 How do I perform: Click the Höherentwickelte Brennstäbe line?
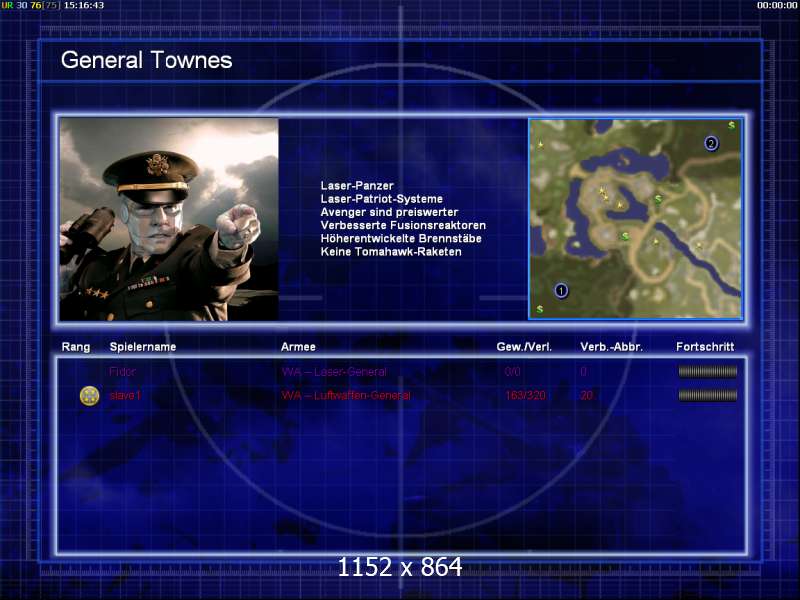(x=401, y=239)
